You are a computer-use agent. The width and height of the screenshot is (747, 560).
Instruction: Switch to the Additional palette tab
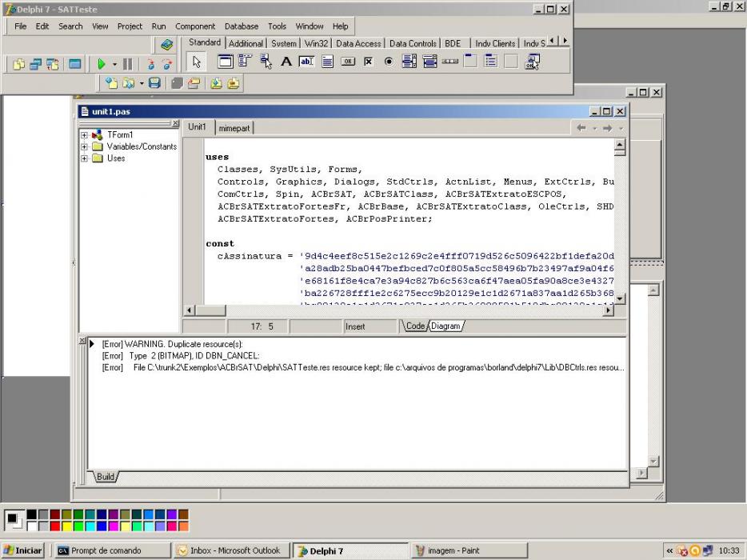pyautogui.click(x=246, y=43)
